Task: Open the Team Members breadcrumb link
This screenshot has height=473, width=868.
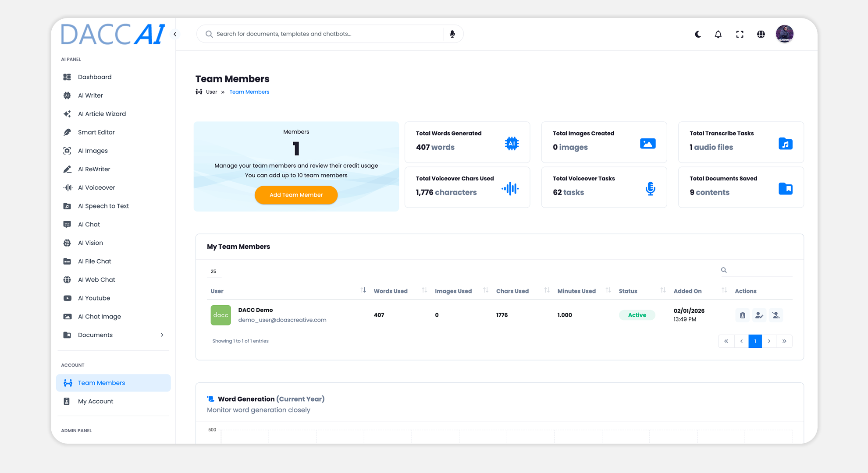Action: (x=249, y=92)
